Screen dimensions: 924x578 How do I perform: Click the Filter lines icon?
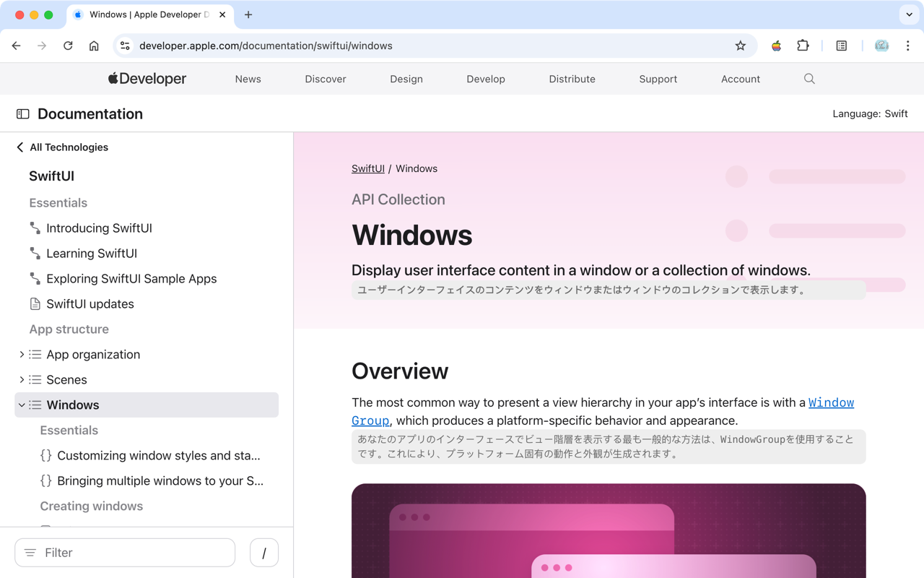(30, 553)
